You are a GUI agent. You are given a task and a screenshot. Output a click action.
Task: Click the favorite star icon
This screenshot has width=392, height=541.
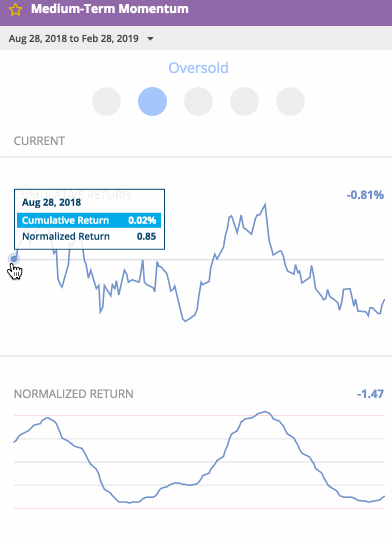click(x=16, y=9)
